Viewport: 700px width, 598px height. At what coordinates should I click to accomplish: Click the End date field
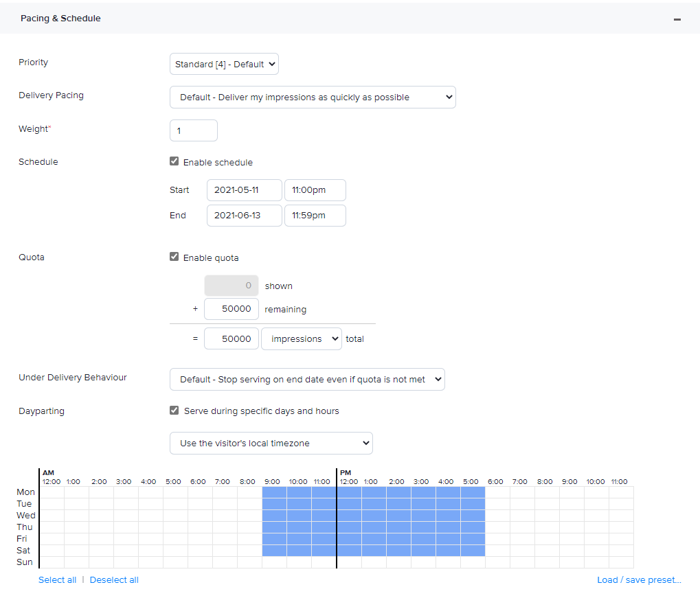coord(244,215)
